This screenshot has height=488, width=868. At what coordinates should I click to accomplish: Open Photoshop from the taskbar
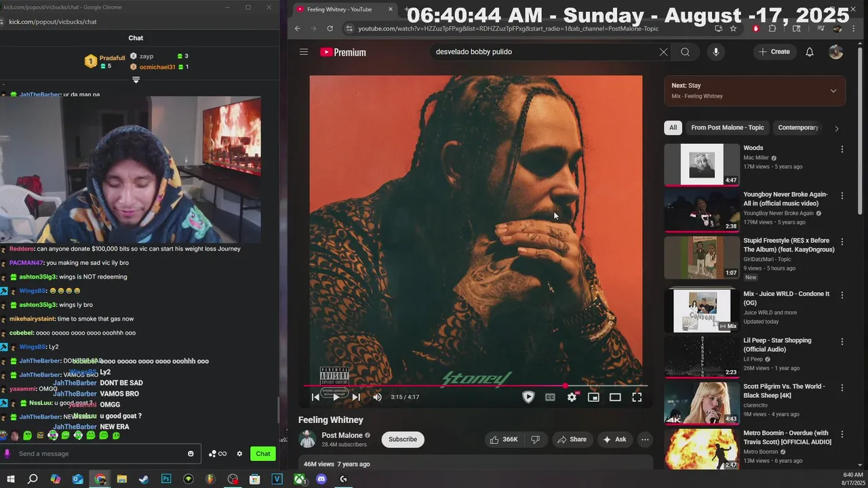166,479
